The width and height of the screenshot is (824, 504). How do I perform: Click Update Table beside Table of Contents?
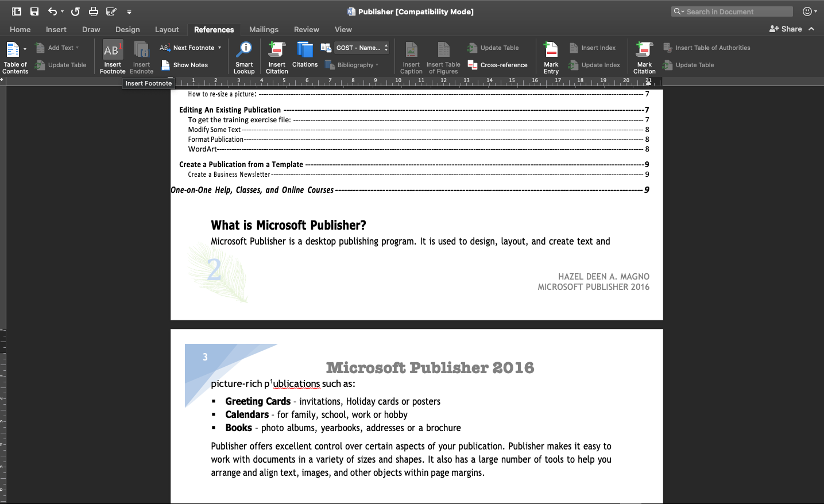click(x=61, y=65)
